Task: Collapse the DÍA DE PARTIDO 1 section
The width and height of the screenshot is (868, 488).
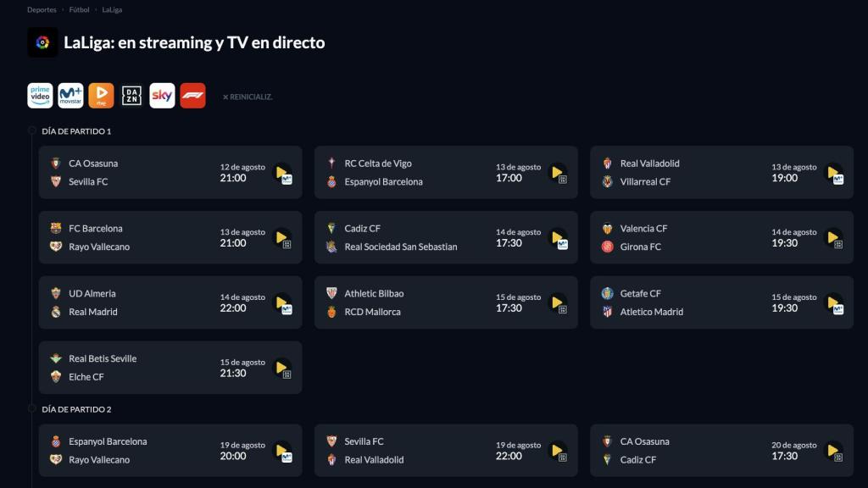Action: tap(76, 131)
